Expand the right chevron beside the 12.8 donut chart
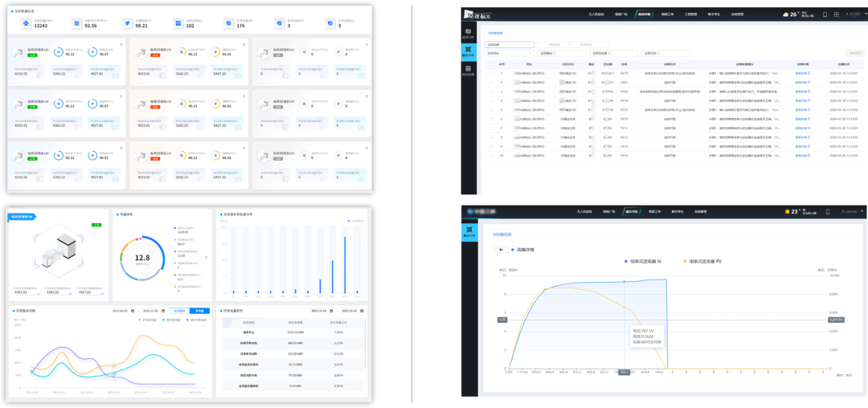Screen dimensions: 868x408 (x=206, y=258)
